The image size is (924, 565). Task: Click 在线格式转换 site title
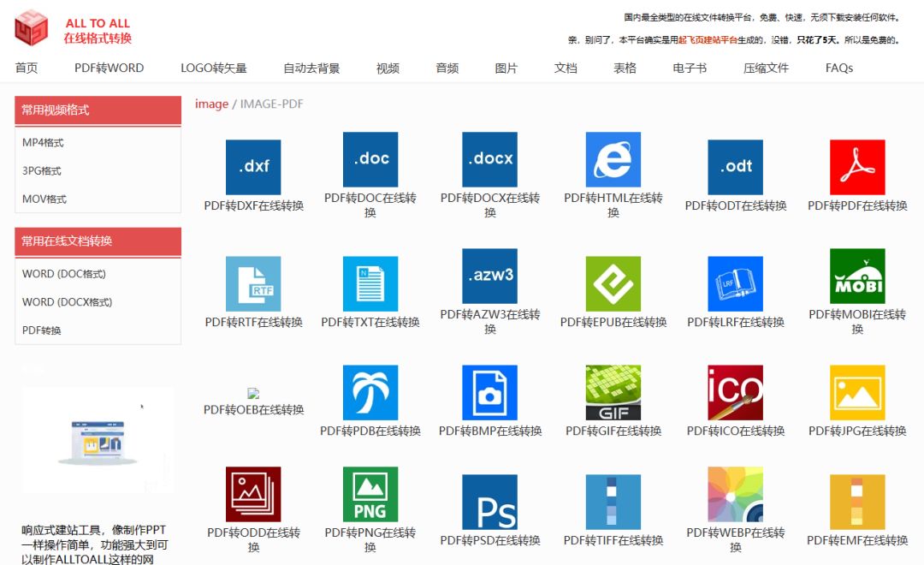[x=98, y=39]
